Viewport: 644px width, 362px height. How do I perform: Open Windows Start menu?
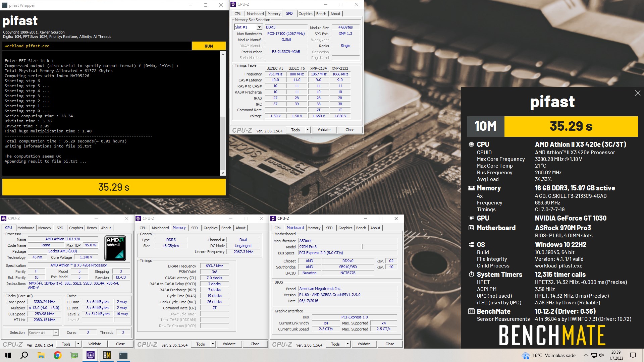[x=8, y=355]
